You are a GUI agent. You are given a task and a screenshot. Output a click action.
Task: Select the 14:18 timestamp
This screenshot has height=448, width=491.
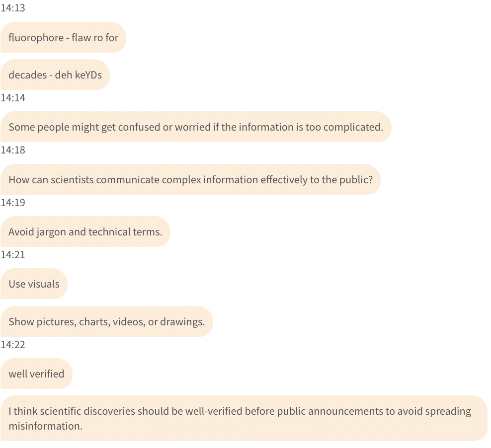(13, 150)
